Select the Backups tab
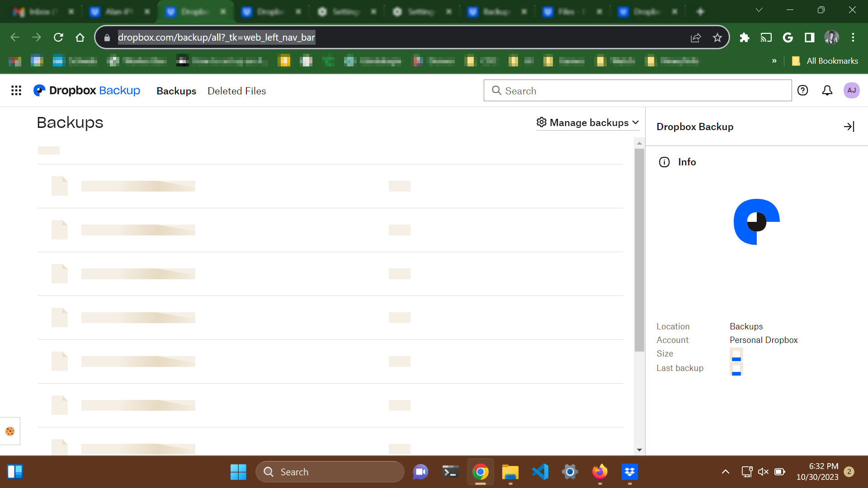 (x=176, y=91)
